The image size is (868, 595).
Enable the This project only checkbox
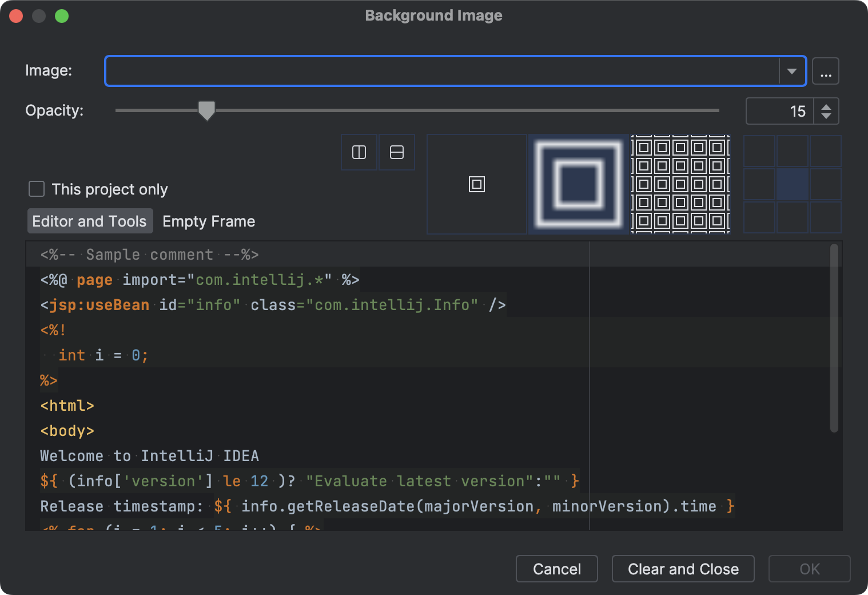[37, 189]
